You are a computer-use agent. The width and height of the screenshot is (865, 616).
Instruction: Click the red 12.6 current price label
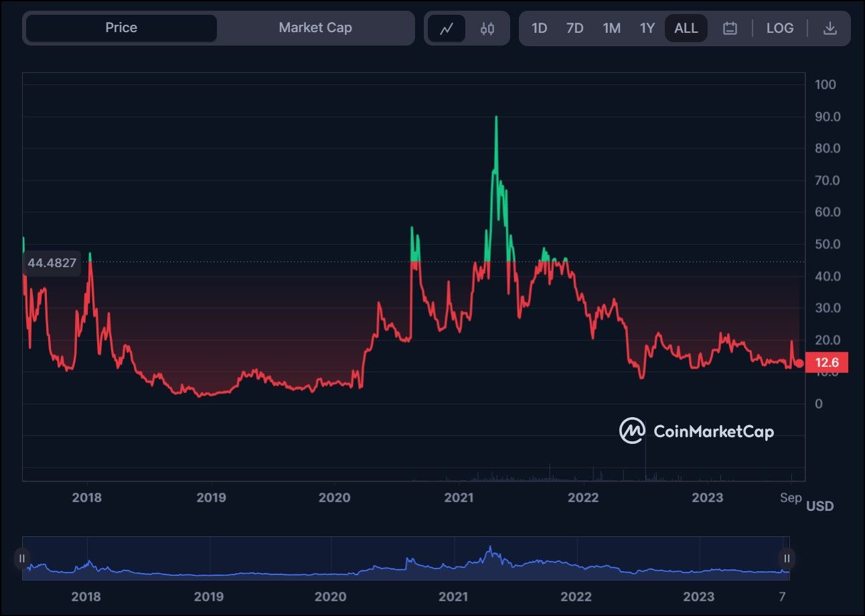827,363
